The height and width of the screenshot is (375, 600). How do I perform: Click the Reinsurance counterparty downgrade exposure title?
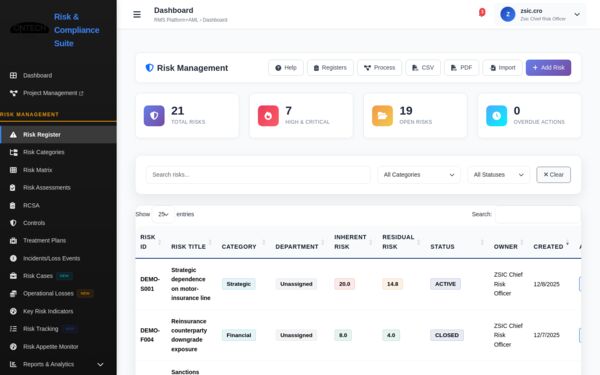coord(189,335)
